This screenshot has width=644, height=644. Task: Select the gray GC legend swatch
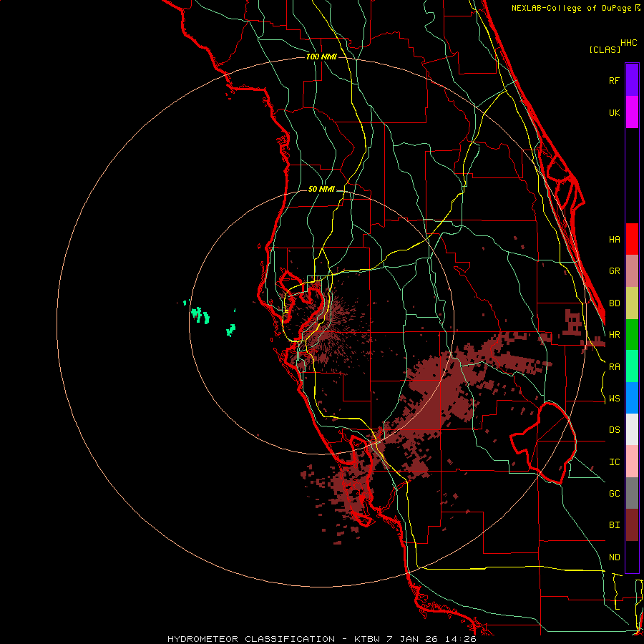pos(632,493)
